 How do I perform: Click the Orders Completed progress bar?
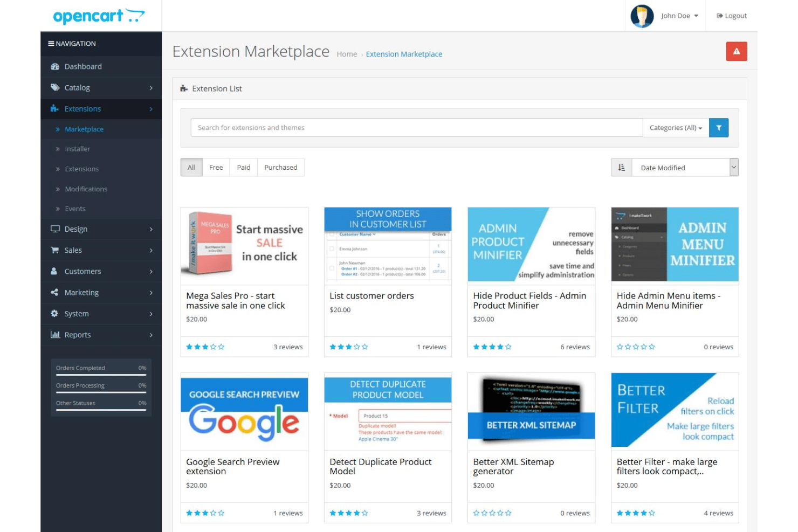click(101, 375)
